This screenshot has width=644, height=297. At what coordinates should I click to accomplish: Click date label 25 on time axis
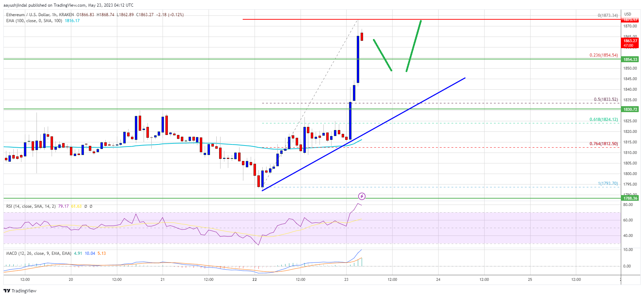click(530, 280)
